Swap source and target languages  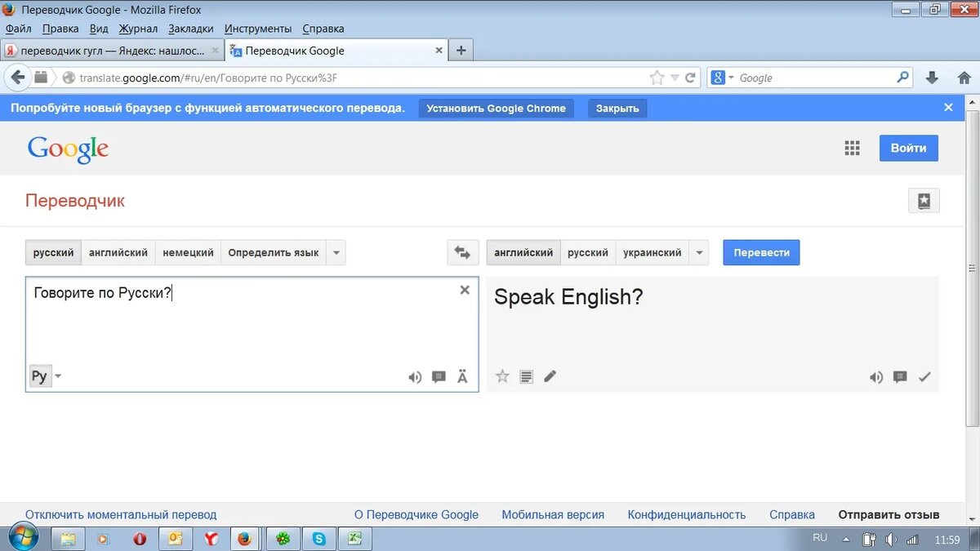coord(462,253)
